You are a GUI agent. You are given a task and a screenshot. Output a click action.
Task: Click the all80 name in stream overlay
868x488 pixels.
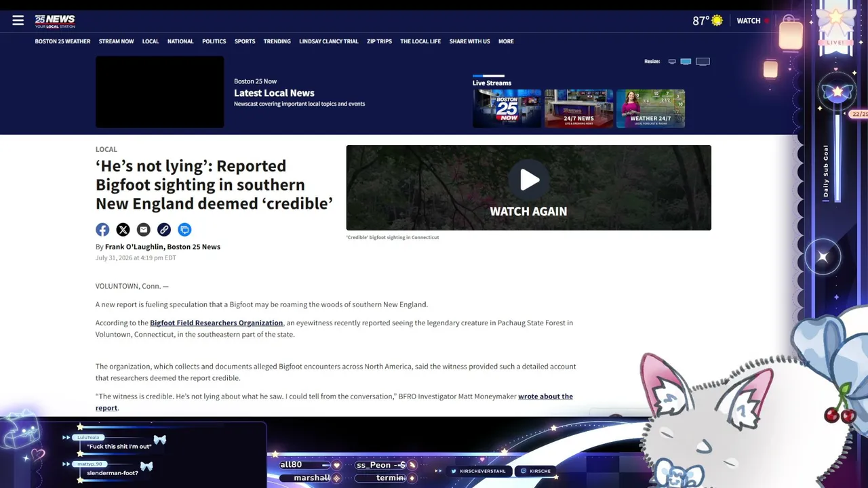pyautogui.click(x=291, y=465)
